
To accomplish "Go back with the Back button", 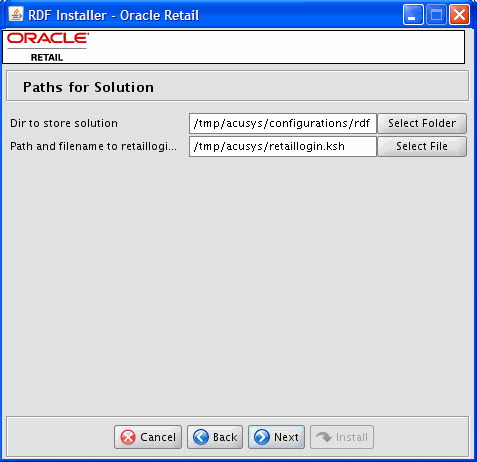I will click(215, 437).
